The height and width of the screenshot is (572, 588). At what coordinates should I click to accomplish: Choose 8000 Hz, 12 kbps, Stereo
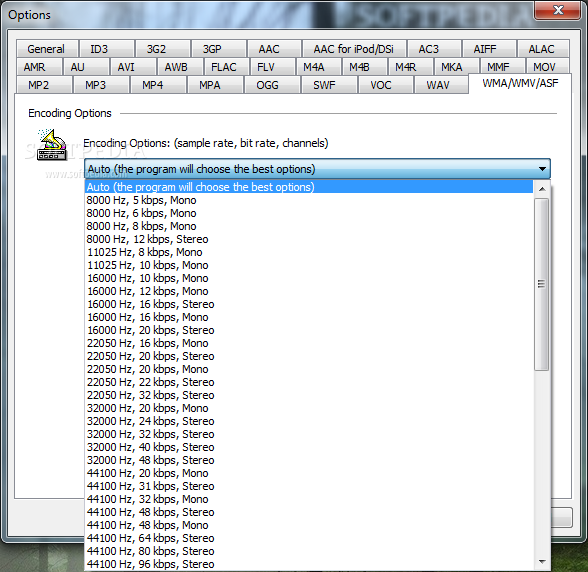point(309,239)
